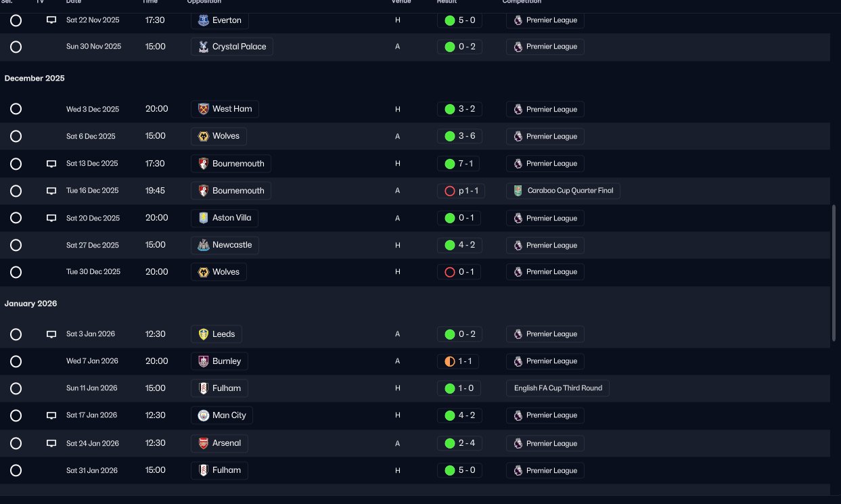
Task: Open the p1 - 1 Carabao Cup result
Action: click(x=461, y=191)
